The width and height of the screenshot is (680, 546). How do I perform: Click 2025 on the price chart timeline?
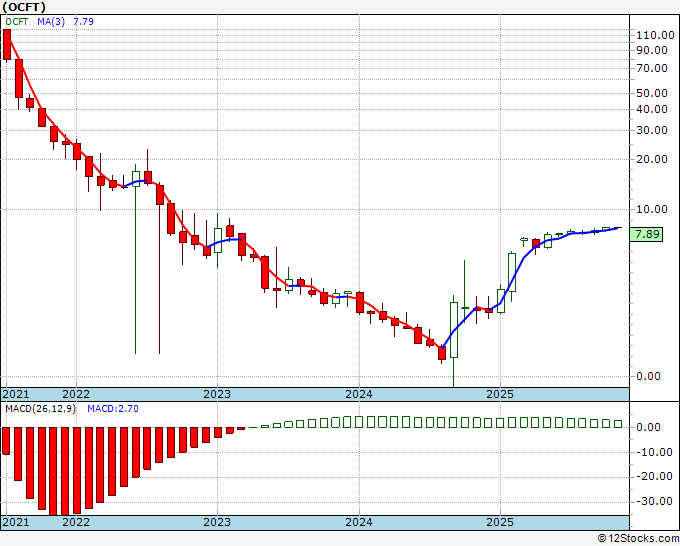(x=500, y=394)
